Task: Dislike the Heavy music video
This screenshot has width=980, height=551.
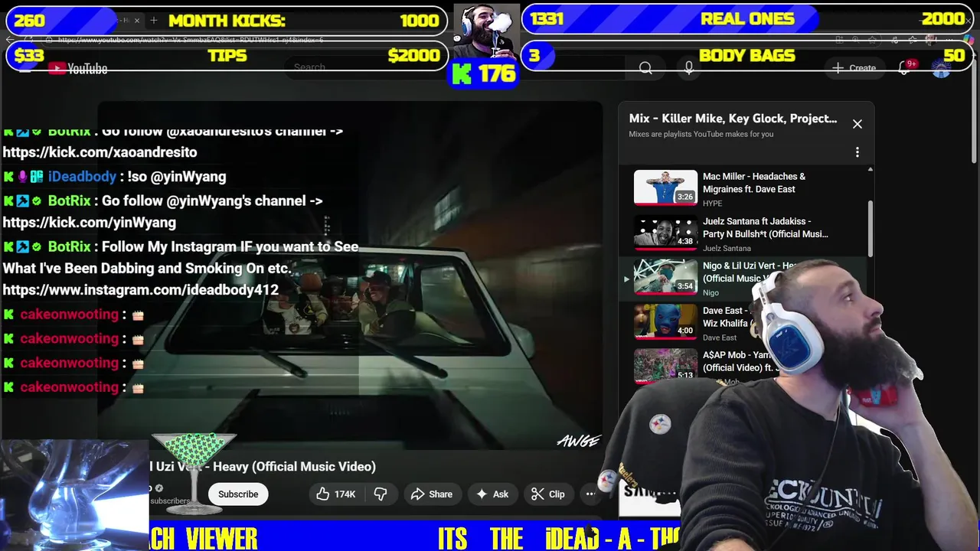Action: [x=381, y=494]
